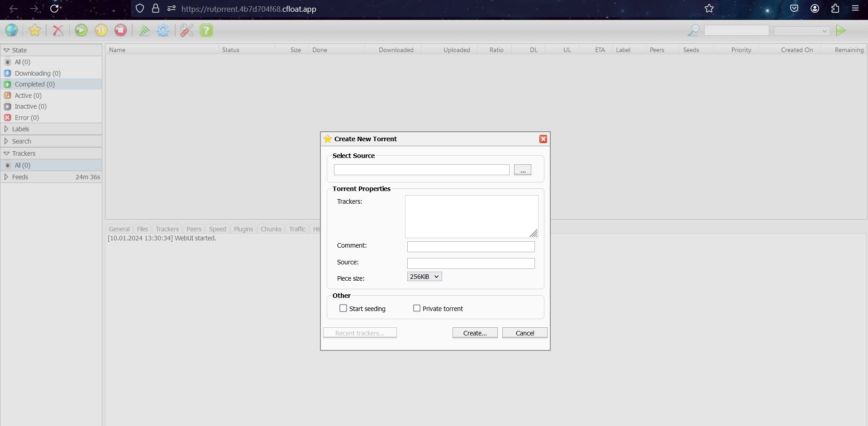Switch to the General tab
Viewport: 868px width, 426px height.
tap(119, 229)
